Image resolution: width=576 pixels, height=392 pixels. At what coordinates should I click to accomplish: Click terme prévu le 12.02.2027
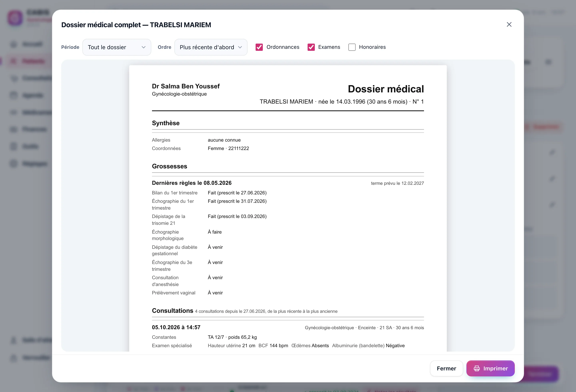(x=397, y=183)
